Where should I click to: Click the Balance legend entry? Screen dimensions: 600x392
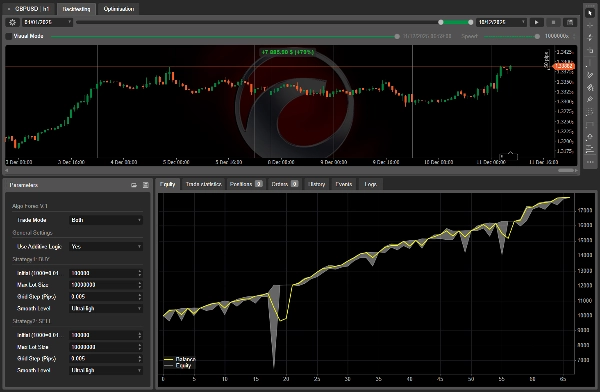(179, 359)
